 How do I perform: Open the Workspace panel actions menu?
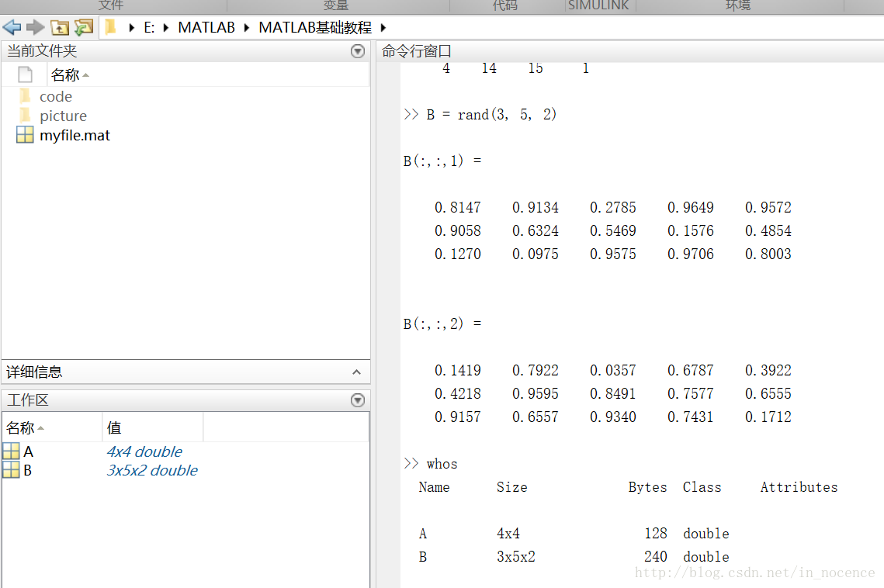click(358, 400)
